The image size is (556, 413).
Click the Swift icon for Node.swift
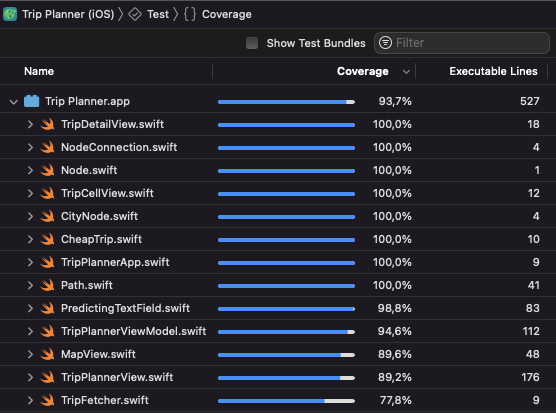(x=47, y=170)
